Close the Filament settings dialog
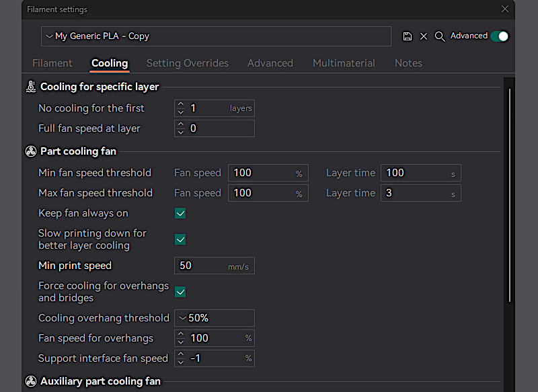The height and width of the screenshot is (392, 538). click(505, 9)
